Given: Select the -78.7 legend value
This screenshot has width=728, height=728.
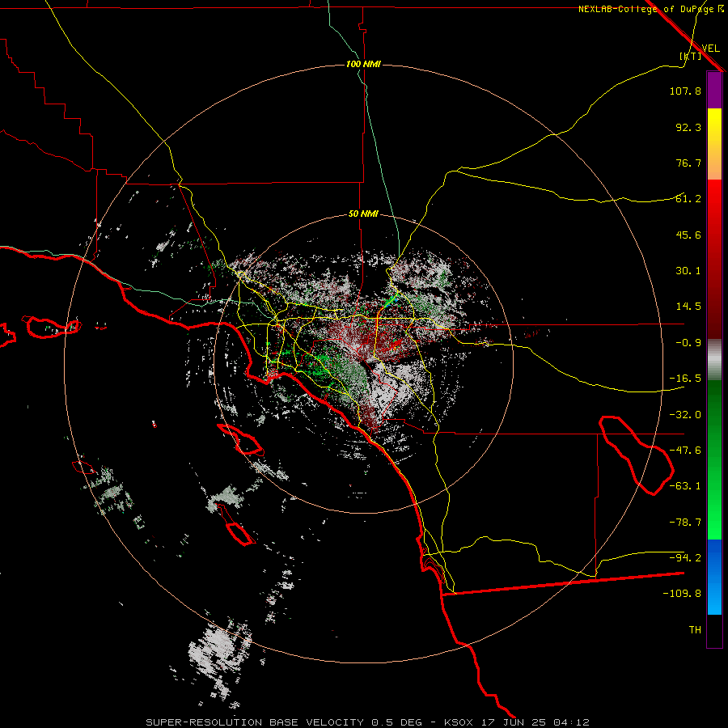Looking at the screenshot, I should (685, 523).
